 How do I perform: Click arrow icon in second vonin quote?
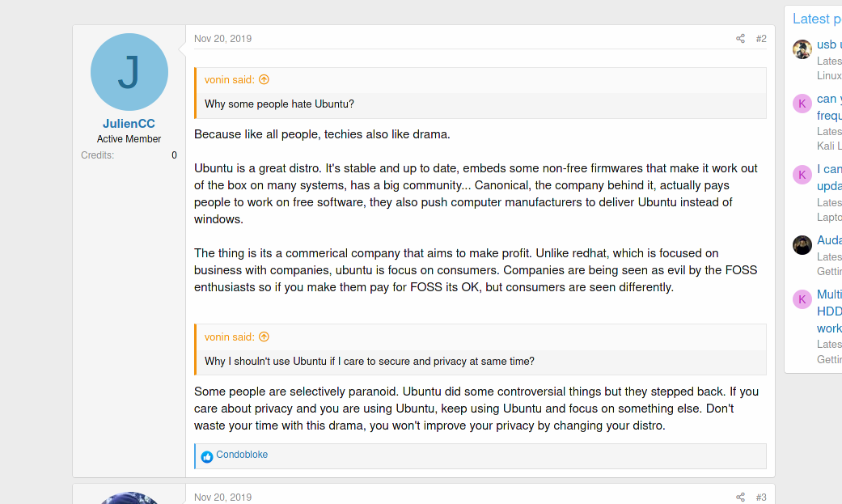[x=264, y=337]
